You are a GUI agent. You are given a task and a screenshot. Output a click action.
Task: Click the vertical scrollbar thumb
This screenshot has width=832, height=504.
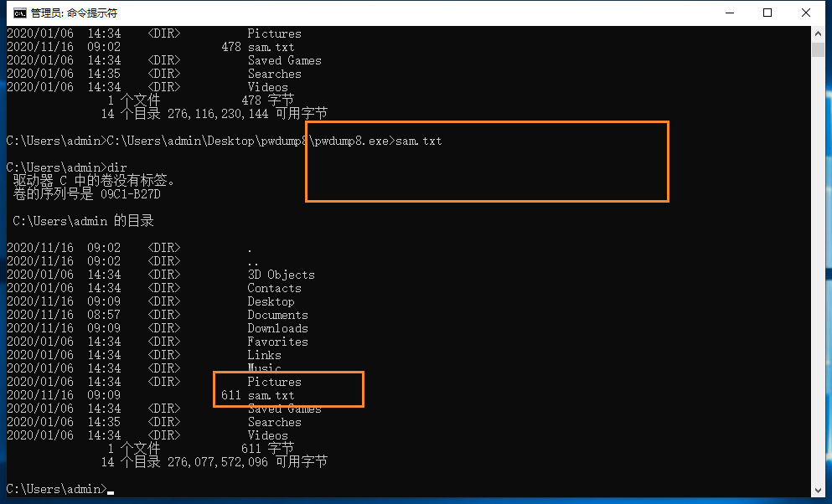[x=818, y=49]
